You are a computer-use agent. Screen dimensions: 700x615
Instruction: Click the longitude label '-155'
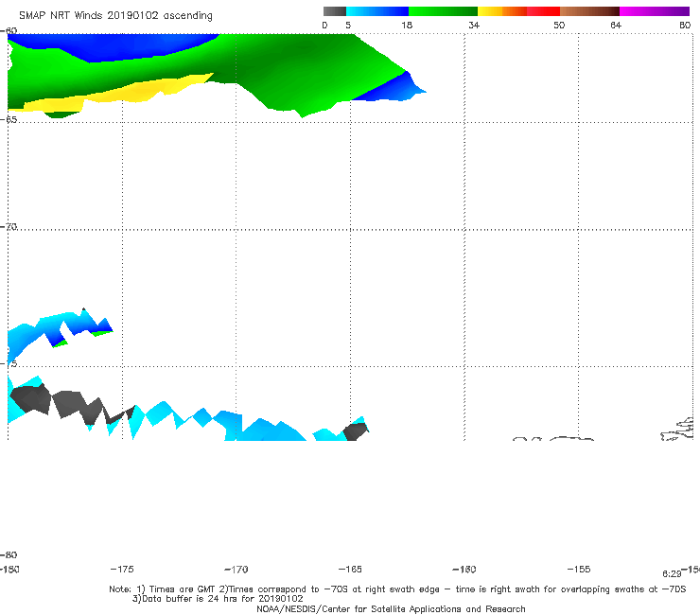pos(579,569)
